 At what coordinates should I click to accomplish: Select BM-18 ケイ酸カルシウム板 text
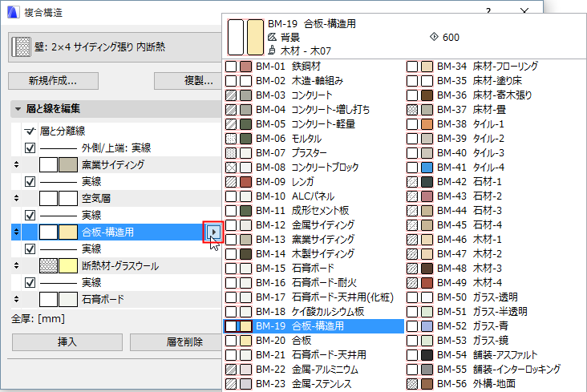(310, 312)
